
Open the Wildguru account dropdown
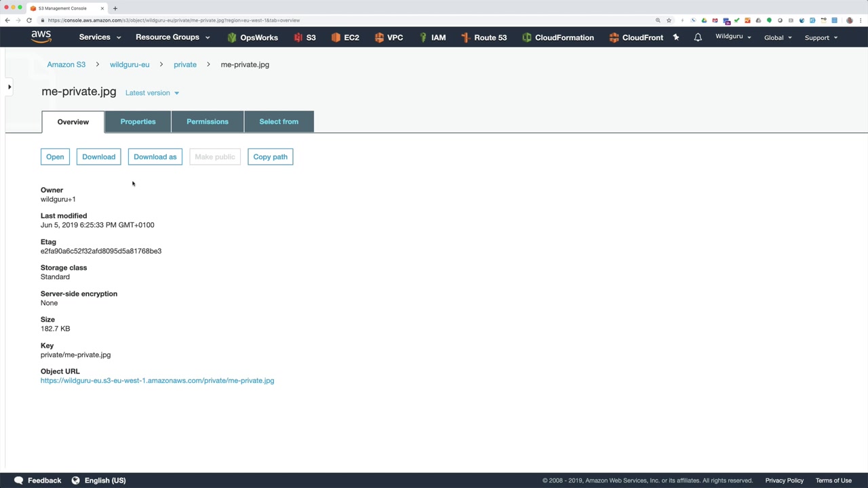click(x=733, y=37)
